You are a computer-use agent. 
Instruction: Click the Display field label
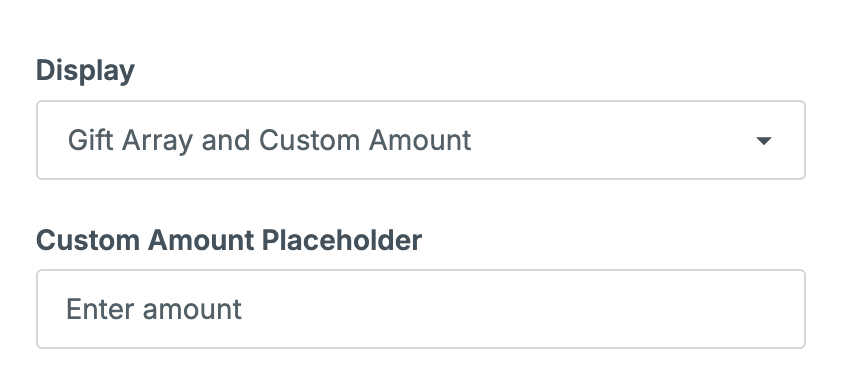pos(85,71)
